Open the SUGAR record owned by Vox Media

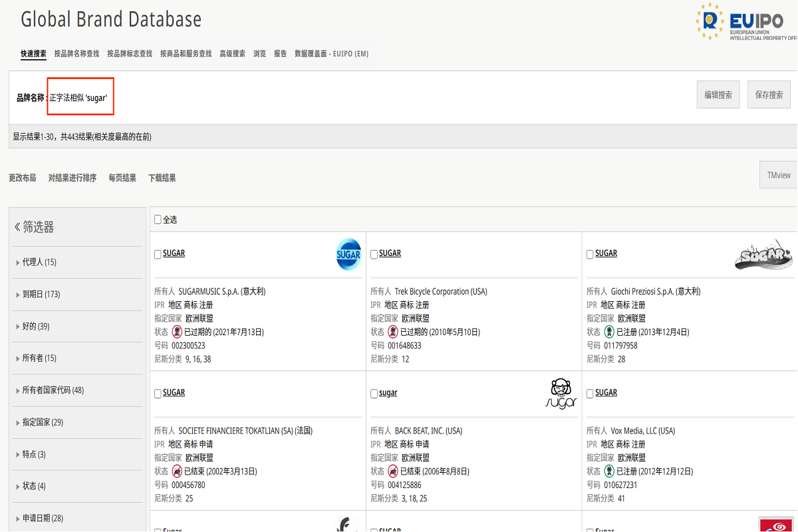606,392
